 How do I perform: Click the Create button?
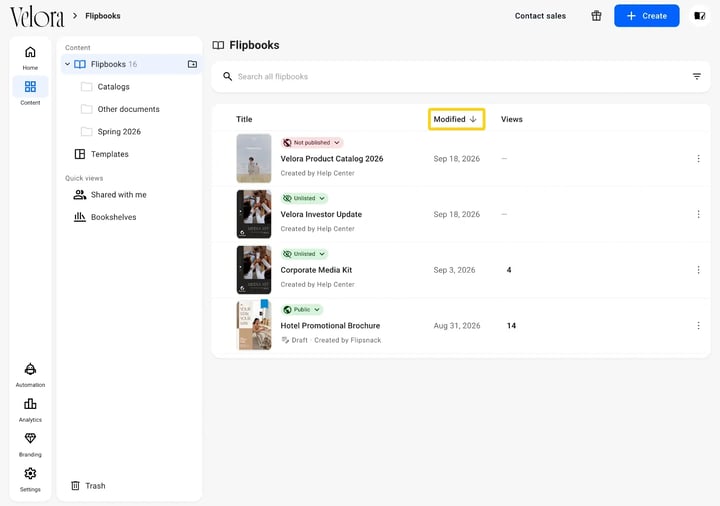tap(647, 16)
